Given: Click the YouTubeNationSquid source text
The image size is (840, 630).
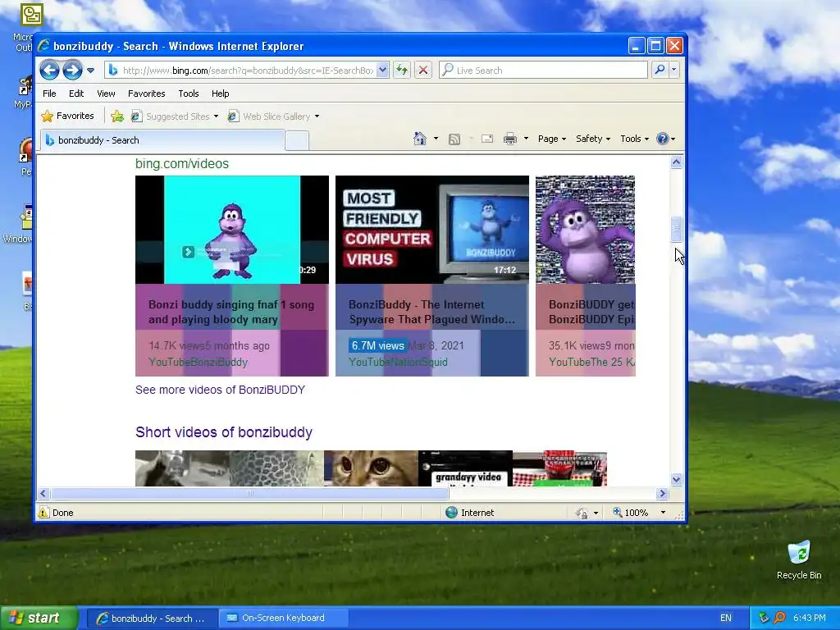Looking at the screenshot, I should click(398, 362).
